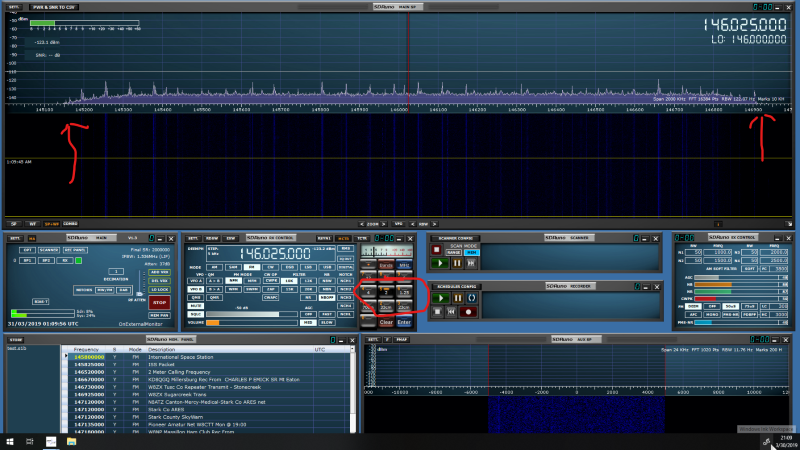Select 75uS de-emphasis in EX Control

point(749,306)
